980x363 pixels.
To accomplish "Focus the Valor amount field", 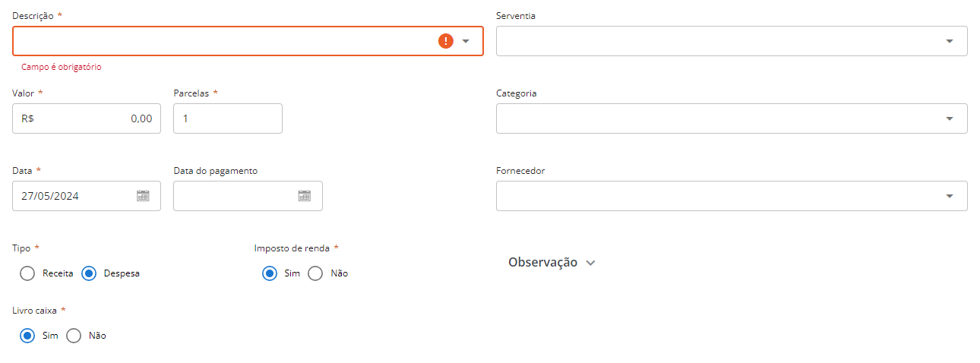I will pyautogui.click(x=87, y=118).
